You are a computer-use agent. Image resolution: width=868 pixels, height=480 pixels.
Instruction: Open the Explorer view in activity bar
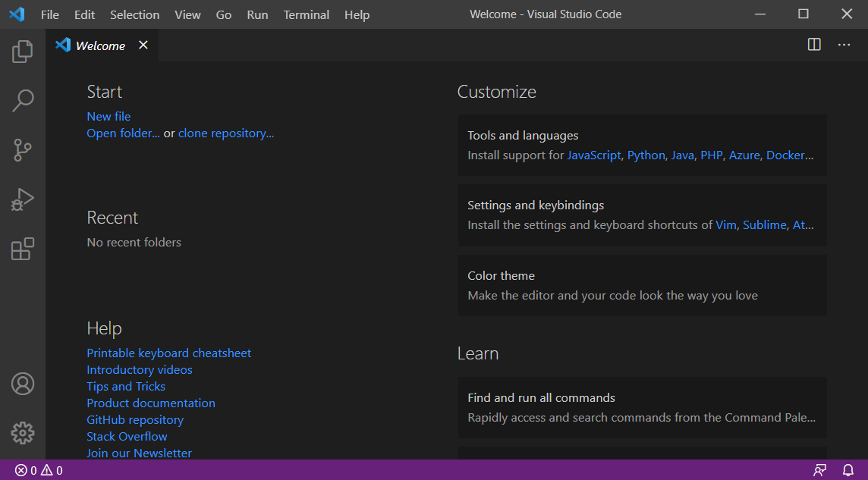pos(23,52)
